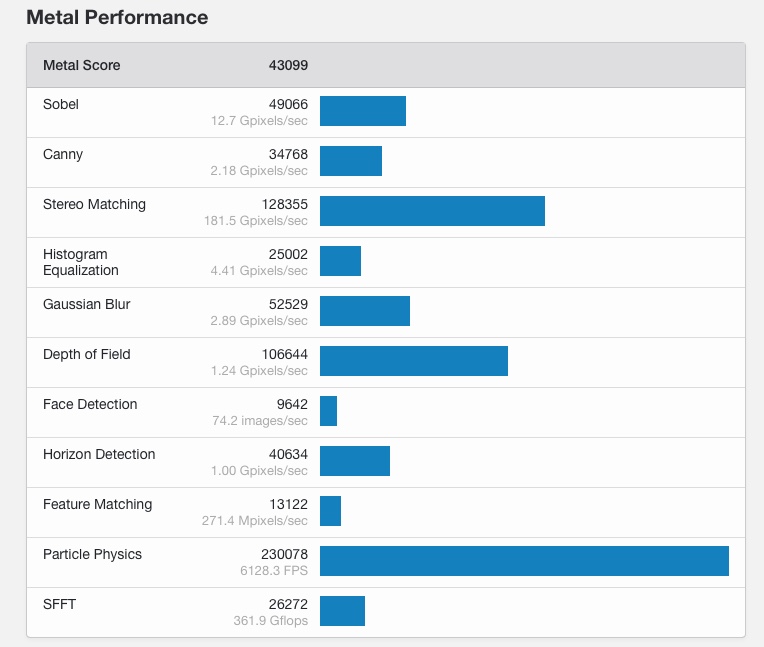Click the Canny score bar
The height and width of the screenshot is (647, 764).
coord(351,161)
